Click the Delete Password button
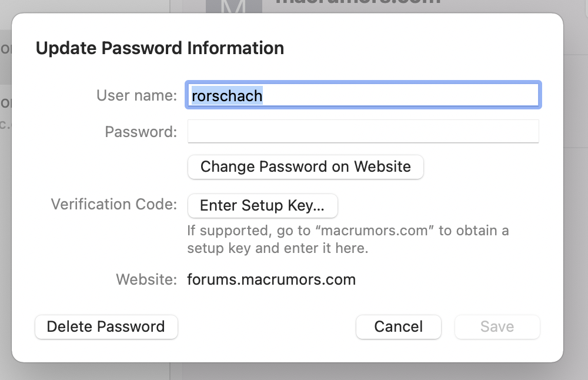Viewport: 588px width, 380px height. click(x=106, y=326)
